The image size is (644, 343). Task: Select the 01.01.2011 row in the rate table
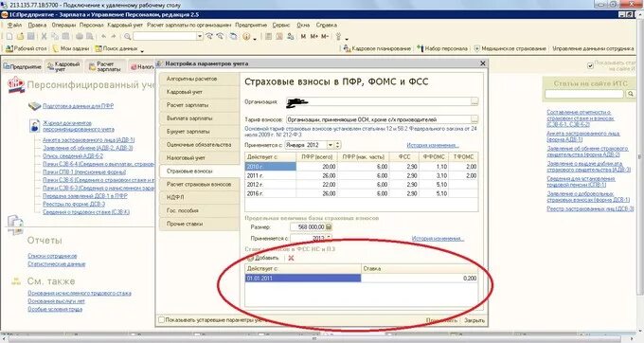click(362, 279)
